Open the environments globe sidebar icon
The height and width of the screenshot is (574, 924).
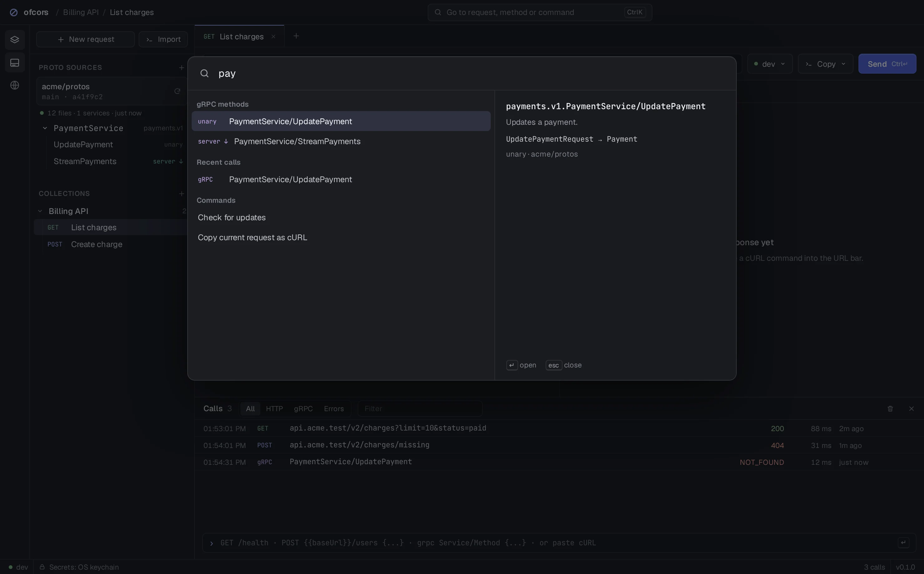(15, 85)
